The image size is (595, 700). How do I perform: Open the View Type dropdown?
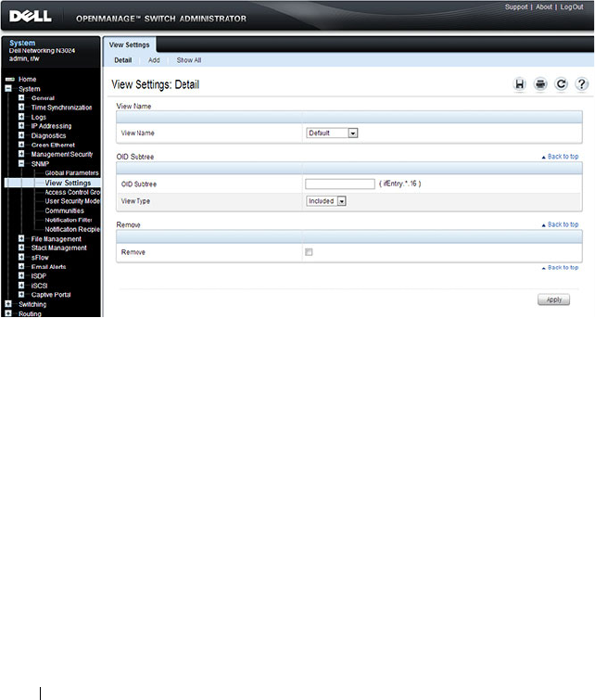click(x=326, y=201)
